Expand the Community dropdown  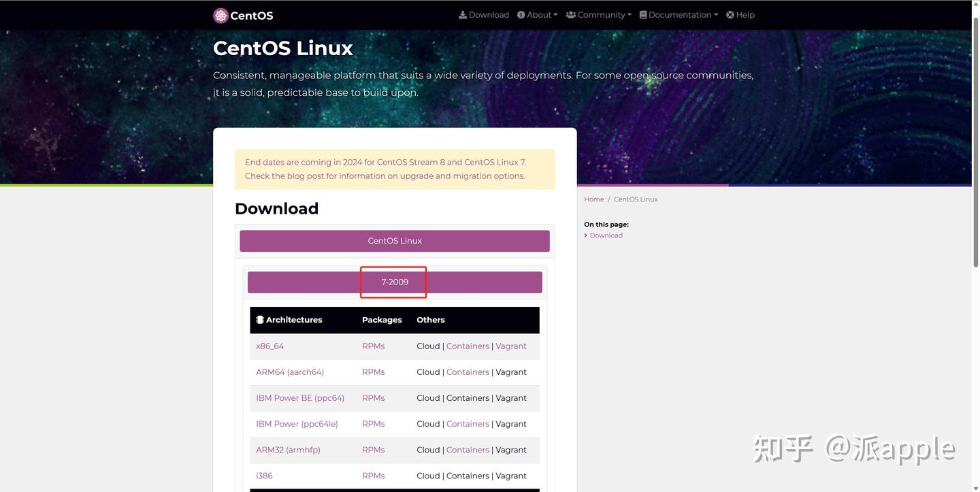click(600, 14)
